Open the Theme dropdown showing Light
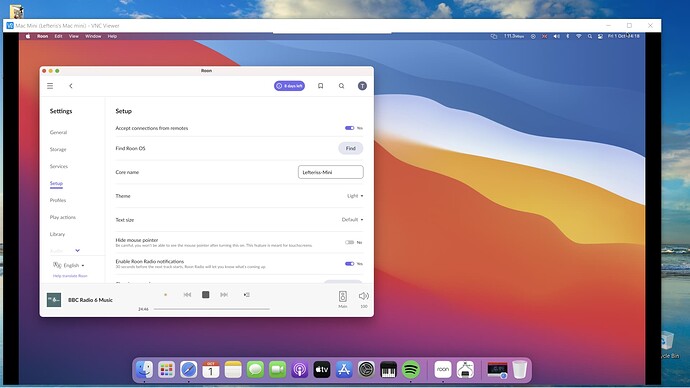 pyautogui.click(x=355, y=196)
